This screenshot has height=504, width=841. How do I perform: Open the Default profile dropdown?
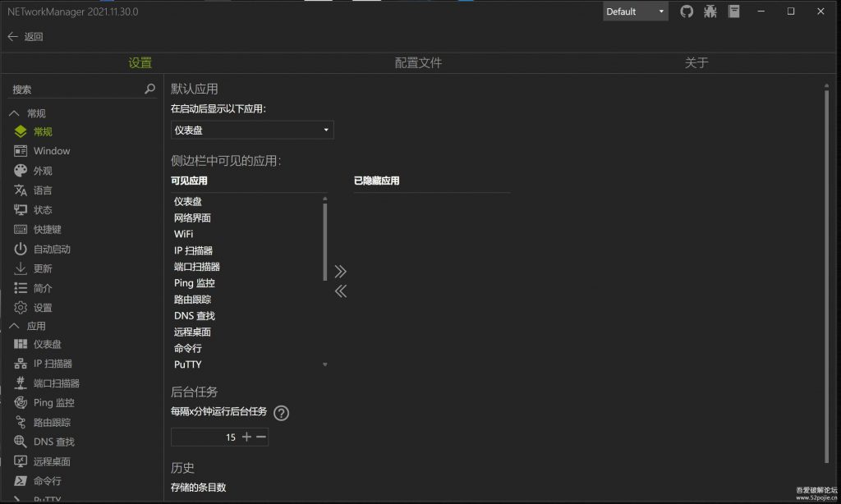pos(635,11)
